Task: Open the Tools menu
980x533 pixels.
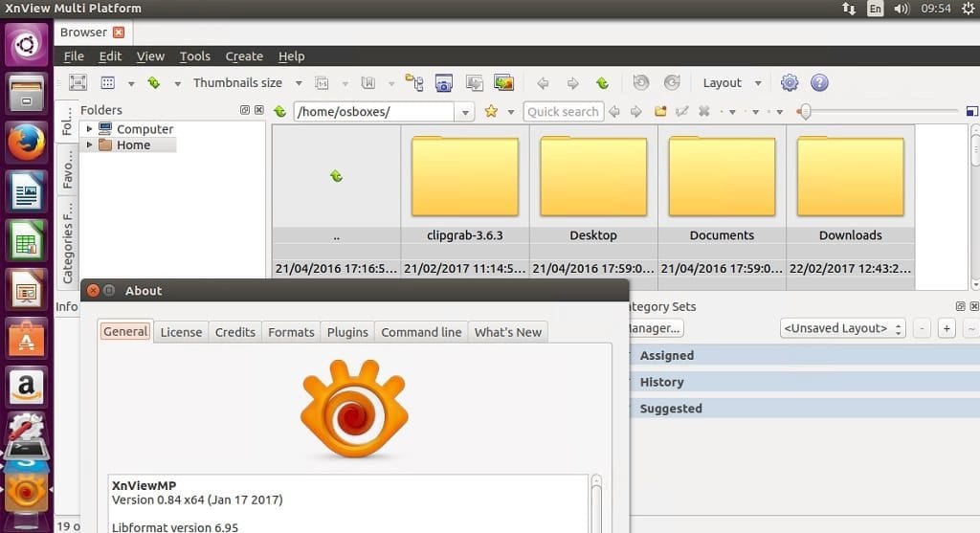Action: (195, 56)
